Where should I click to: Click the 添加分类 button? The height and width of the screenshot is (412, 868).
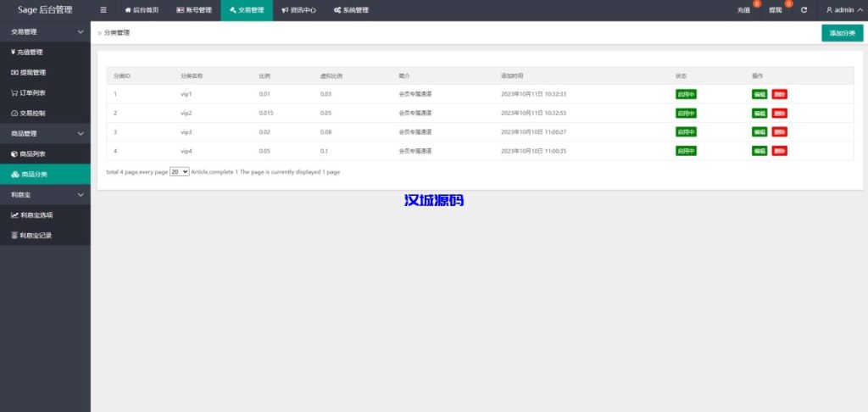[842, 33]
